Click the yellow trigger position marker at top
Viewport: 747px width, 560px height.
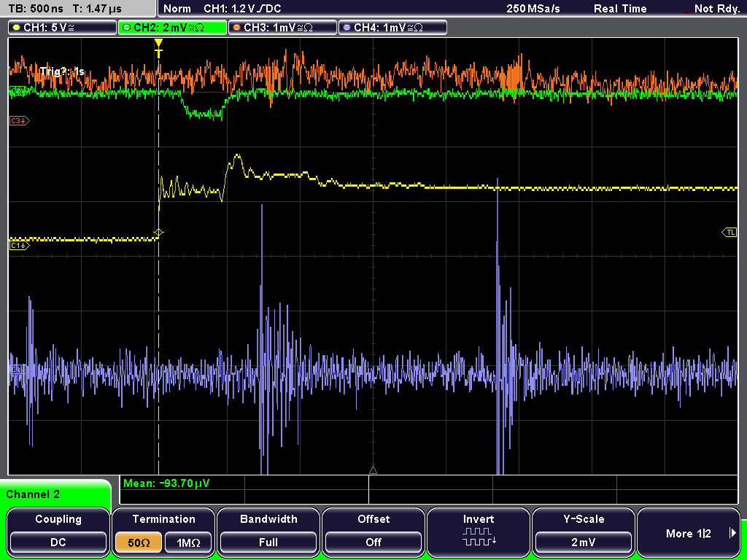[158, 48]
